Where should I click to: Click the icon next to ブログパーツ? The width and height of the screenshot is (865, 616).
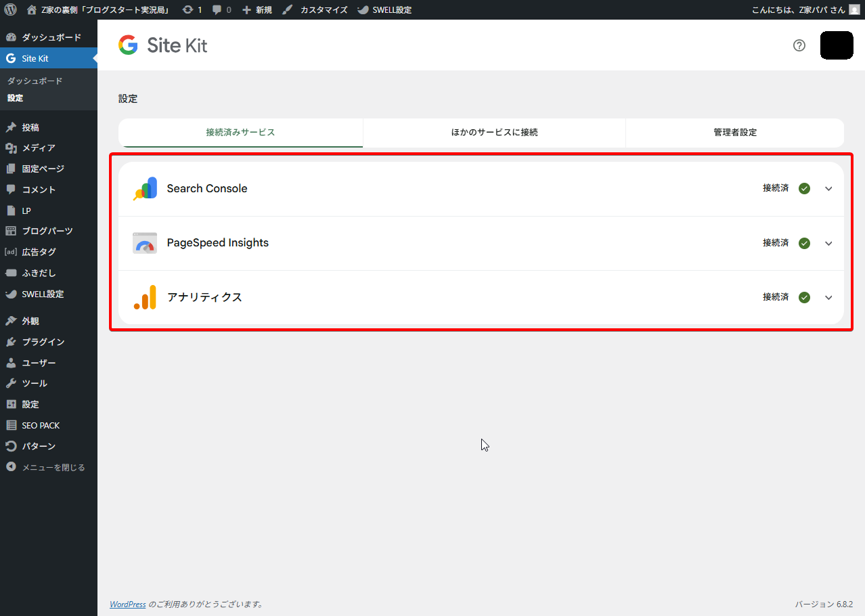[x=11, y=231]
